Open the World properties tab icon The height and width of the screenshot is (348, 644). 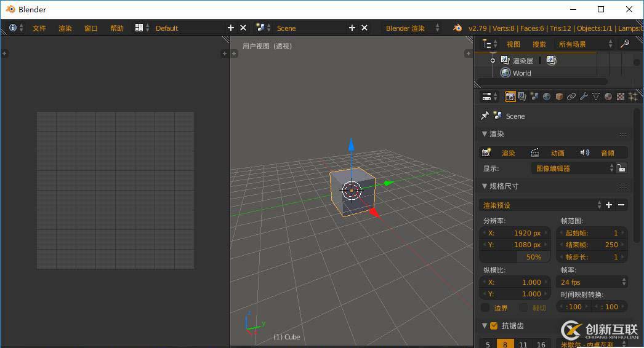[547, 97]
